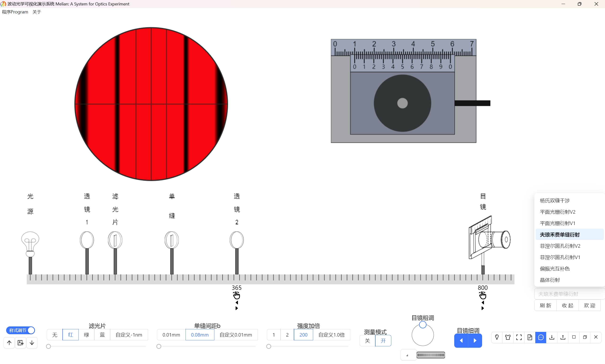
Task: Click the 单缝间距b slider handle
Action: tap(159, 346)
